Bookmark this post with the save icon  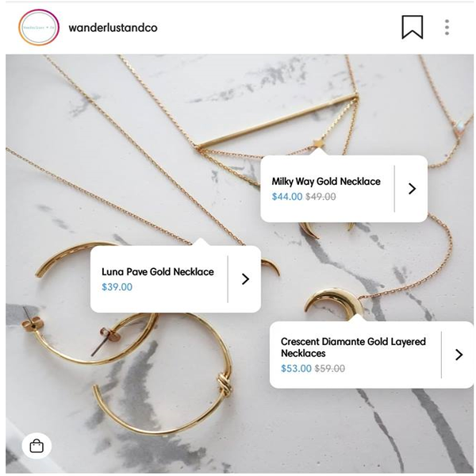point(413,27)
